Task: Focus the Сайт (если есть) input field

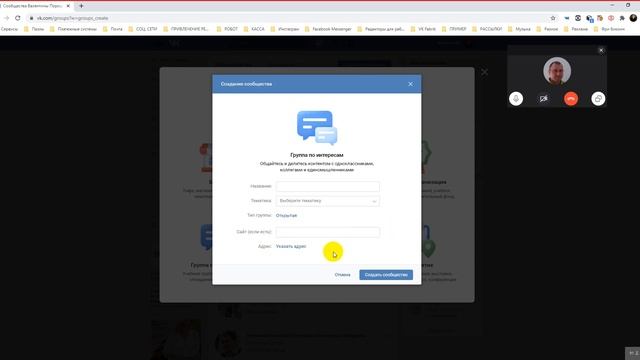Action: (327, 232)
